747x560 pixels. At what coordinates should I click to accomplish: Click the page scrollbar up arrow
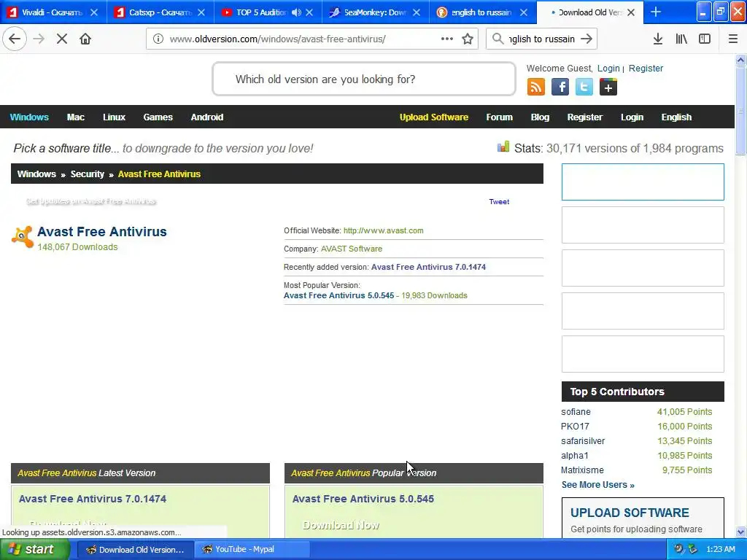pos(741,60)
